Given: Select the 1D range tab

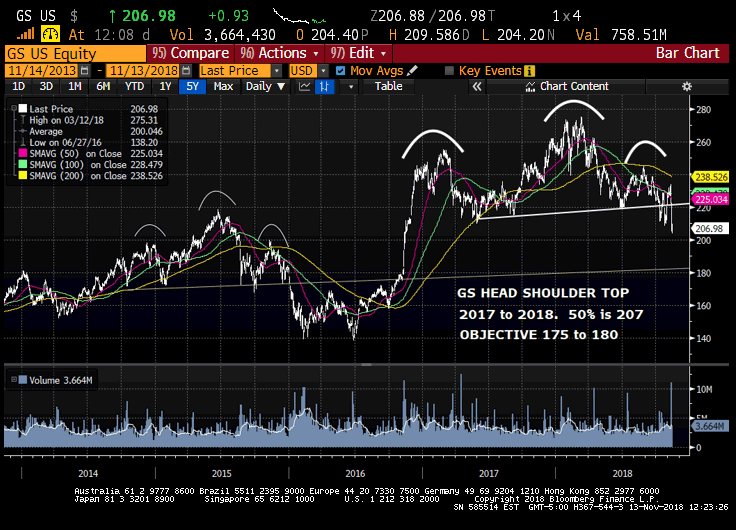Looking at the screenshot, I should 18,86.
